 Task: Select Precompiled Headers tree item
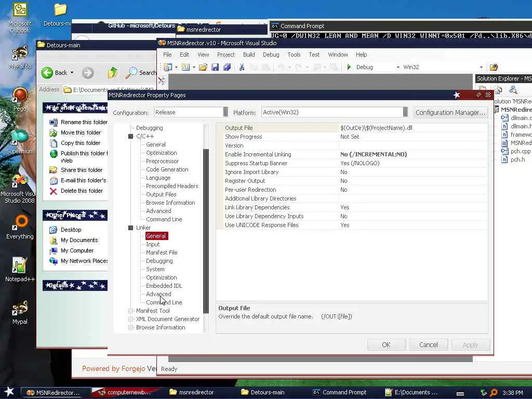point(172,187)
